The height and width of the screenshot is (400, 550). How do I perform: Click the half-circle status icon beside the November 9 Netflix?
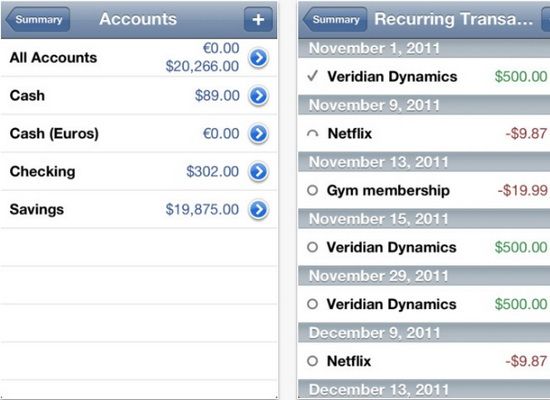(313, 134)
